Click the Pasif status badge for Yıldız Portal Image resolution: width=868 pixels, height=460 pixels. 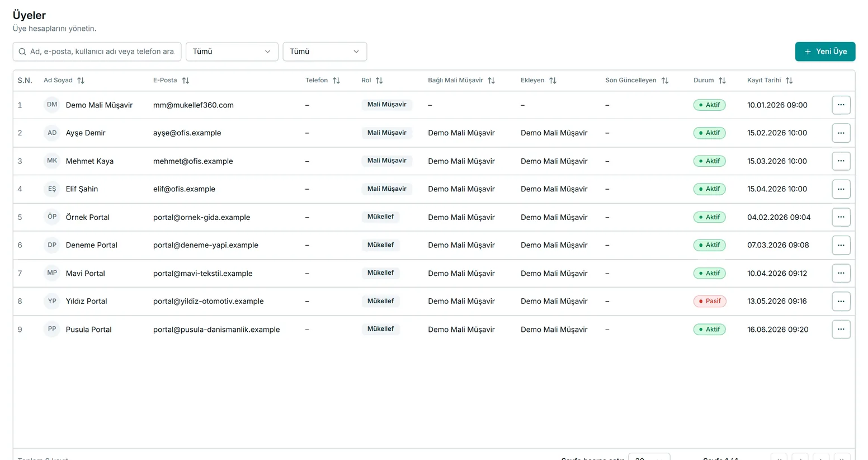[x=709, y=301]
